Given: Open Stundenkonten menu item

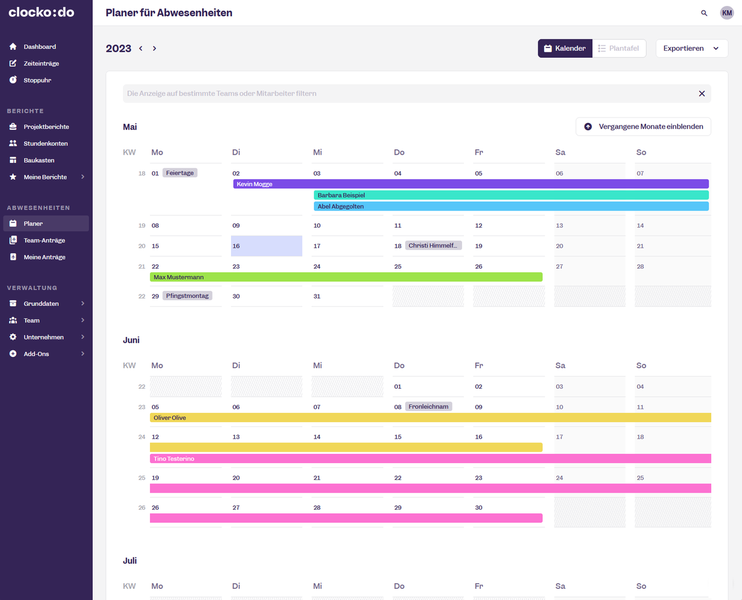Looking at the screenshot, I should [x=46, y=143].
